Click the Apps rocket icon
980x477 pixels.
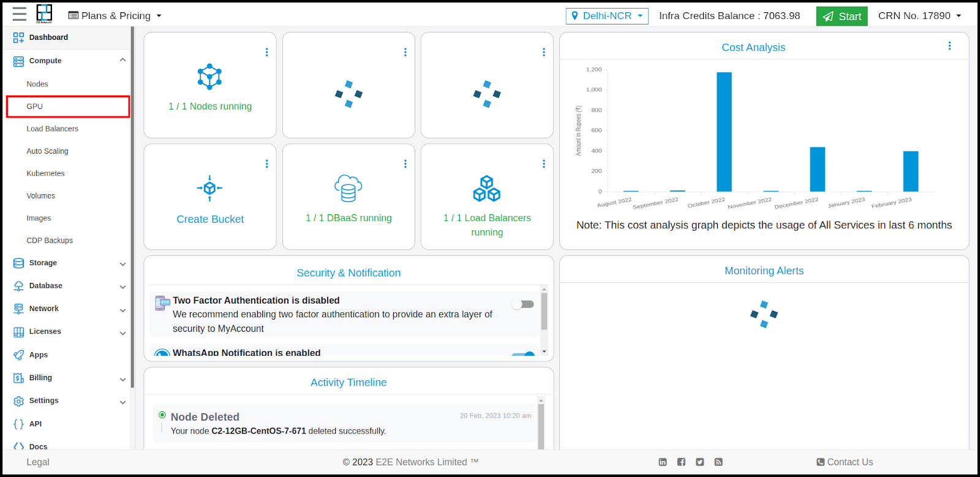[18, 355]
